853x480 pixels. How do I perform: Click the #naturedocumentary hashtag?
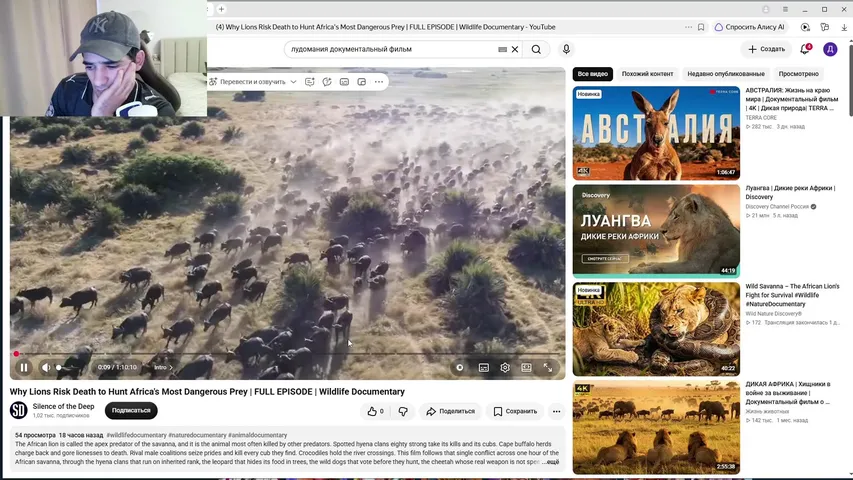(197, 435)
